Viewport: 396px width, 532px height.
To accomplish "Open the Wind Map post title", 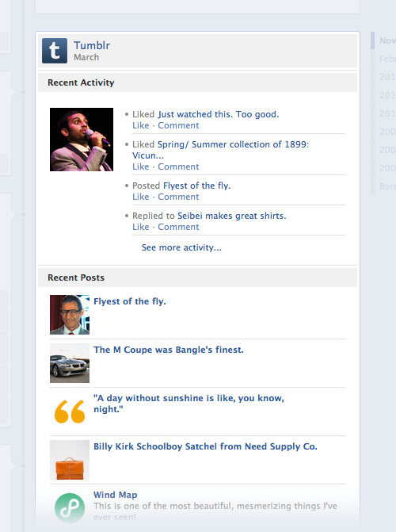I will pos(116,495).
